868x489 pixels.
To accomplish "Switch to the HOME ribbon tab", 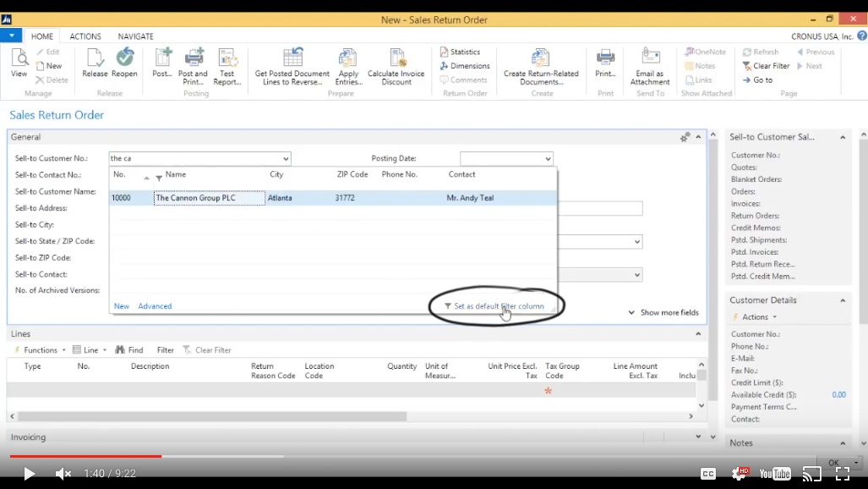I will (x=42, y=36).
